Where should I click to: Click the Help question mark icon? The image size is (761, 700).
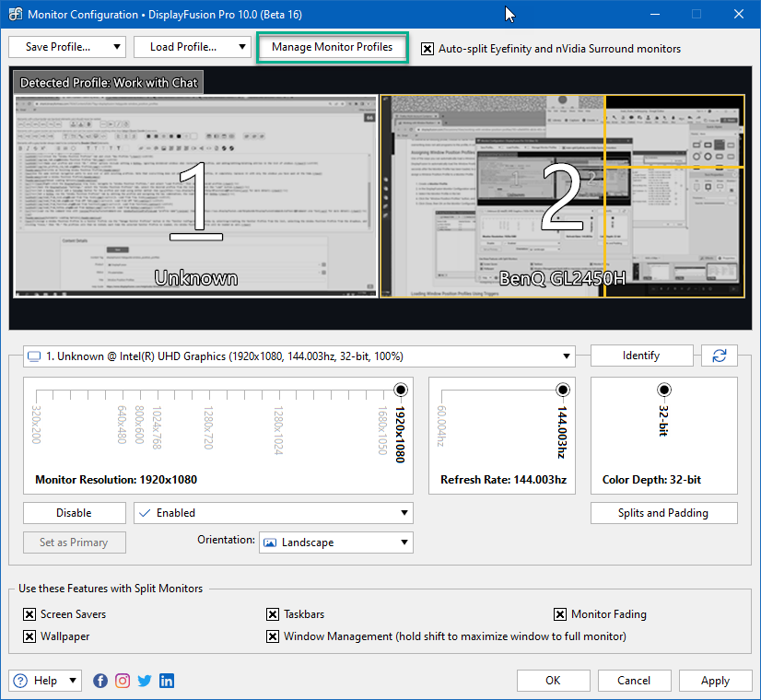[x=20, y=681]
